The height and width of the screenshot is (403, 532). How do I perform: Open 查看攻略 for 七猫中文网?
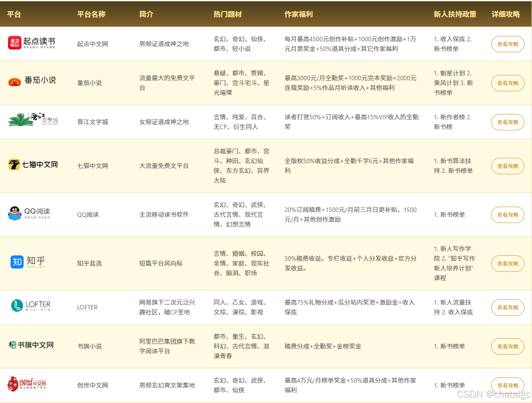508,166
